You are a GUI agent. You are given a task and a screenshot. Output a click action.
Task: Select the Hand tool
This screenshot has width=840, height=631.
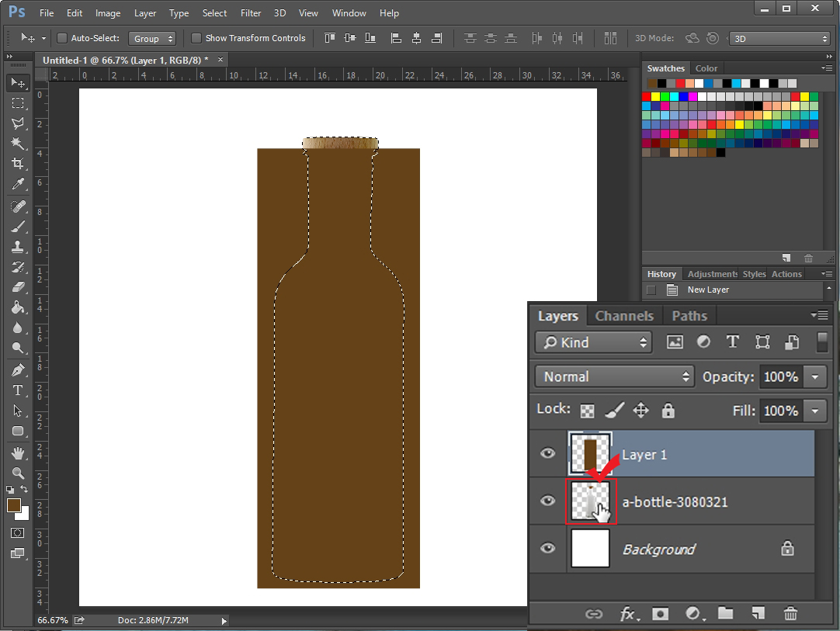tap(18, 453)
